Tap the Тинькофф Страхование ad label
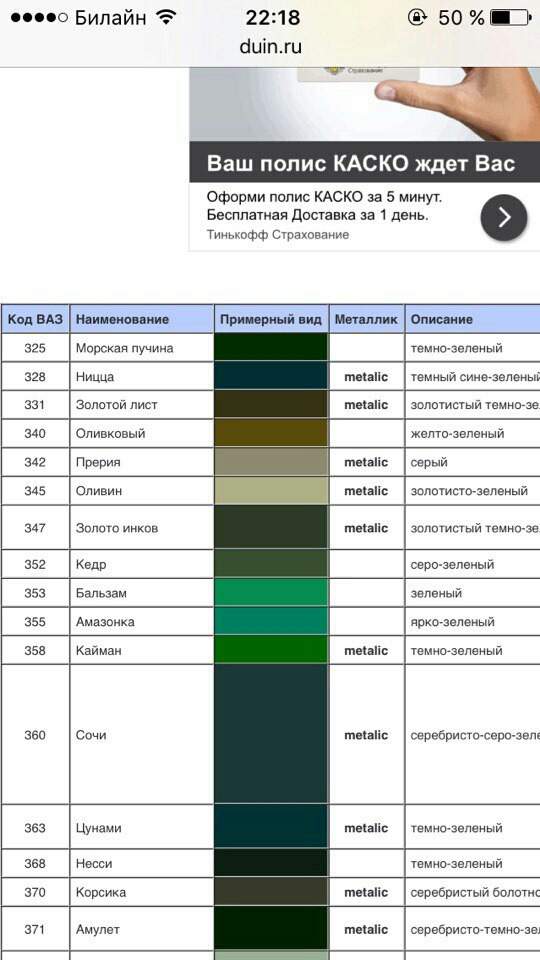This screenshot has height=960, width=540. pyautogui.click(x=278, y=235)
